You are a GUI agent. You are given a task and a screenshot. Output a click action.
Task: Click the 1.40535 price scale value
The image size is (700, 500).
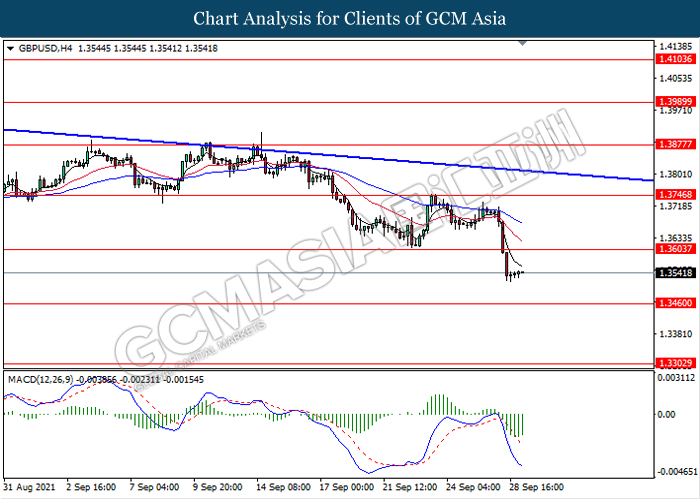[676, 79]
